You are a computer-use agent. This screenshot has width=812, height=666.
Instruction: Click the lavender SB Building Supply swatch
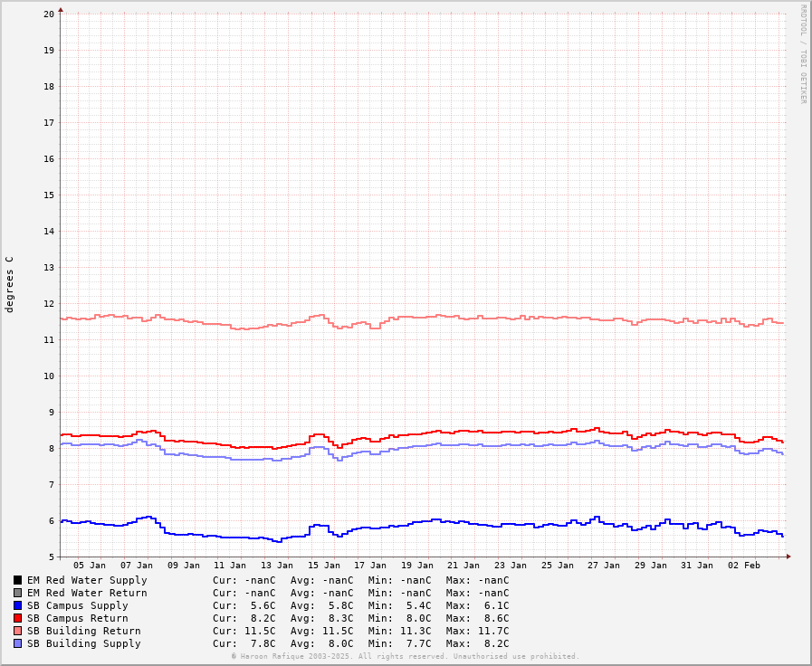point(17,643)
